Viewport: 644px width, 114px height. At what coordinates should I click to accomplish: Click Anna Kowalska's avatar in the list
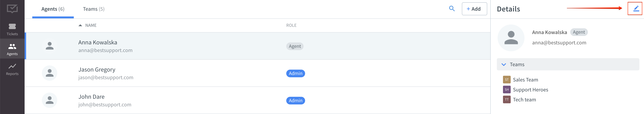[50, 46]
